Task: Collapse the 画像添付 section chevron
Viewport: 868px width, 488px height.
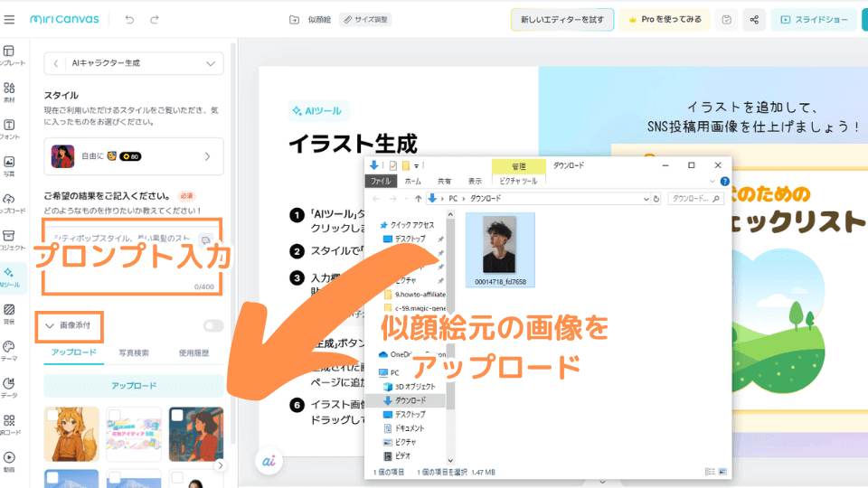Action: click(x=49, y=326)
